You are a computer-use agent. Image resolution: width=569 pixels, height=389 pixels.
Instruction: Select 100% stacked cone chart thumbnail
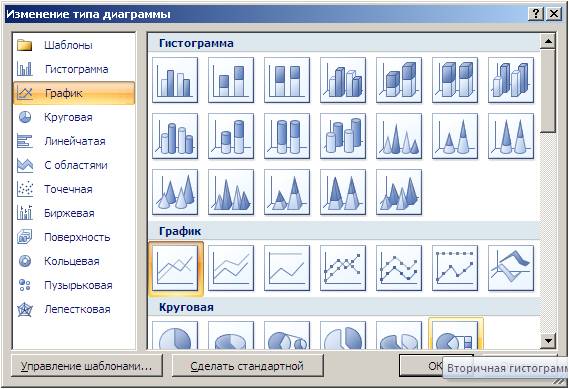point(511,136)
